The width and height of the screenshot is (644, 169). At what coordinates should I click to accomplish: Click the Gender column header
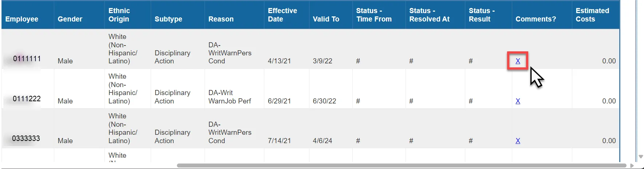(x=70, y=19)
